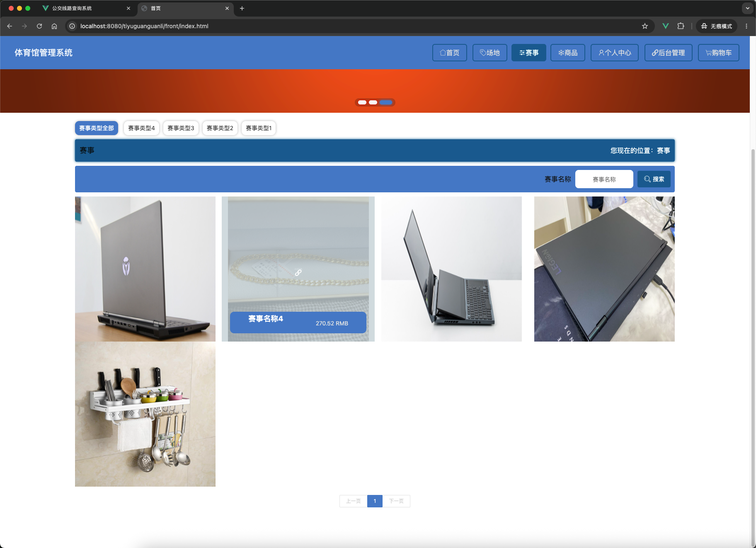The height and width of the screenshot is (548, 756).
Task: Click the browser home icon
Action: click(54, 26)
